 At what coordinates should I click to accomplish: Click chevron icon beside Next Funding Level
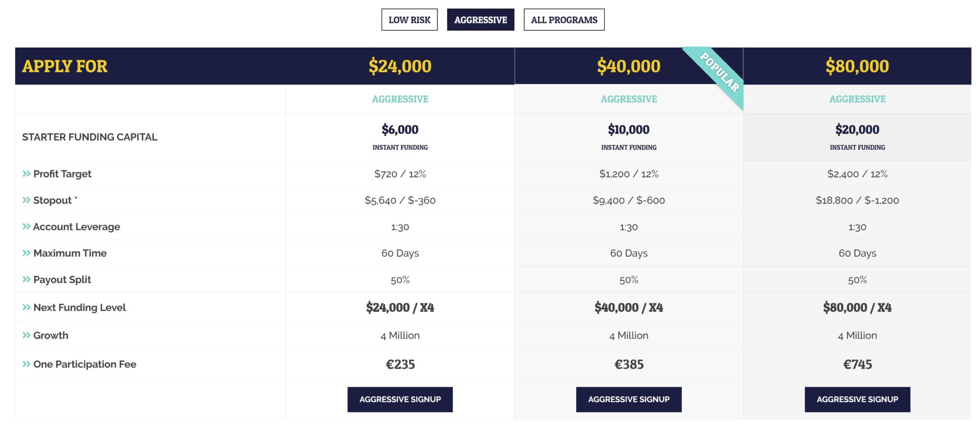coord(26,307)
